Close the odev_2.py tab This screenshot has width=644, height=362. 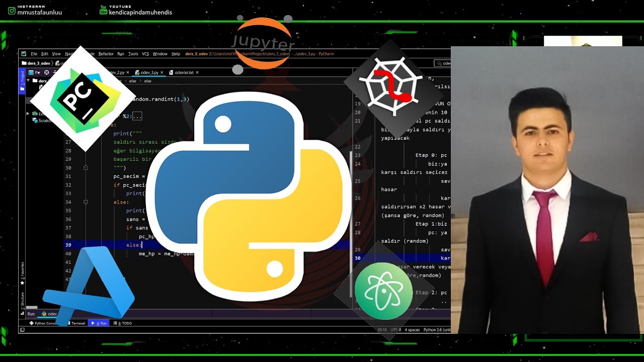128,72
